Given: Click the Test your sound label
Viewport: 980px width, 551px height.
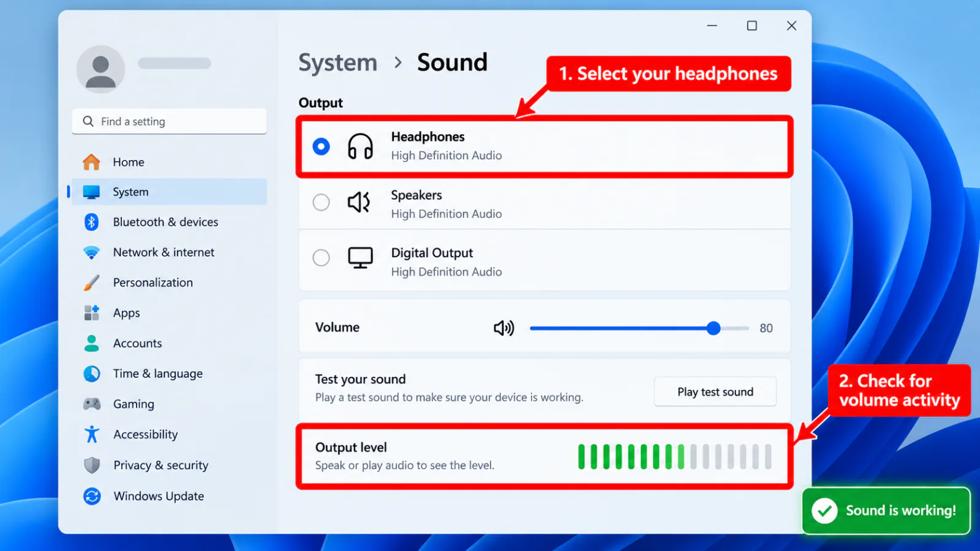Looking at the screenshot, I should [x=360, y=380].
